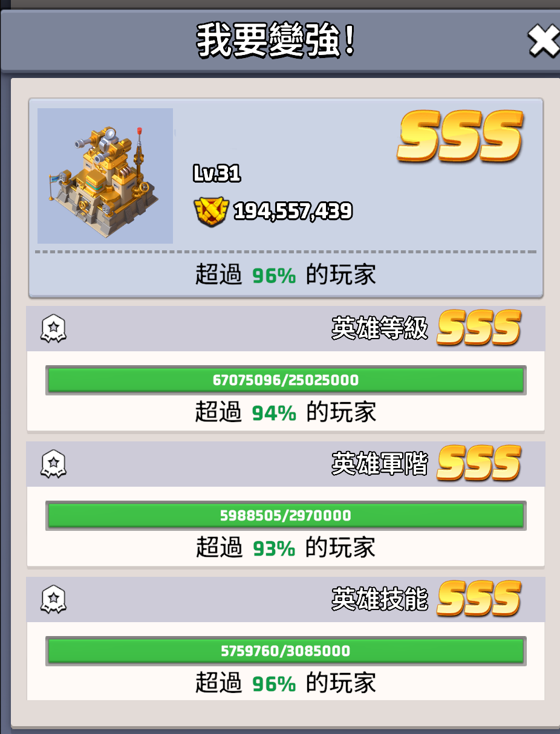Click the 我要變強! title bar
This screenshot has width=560, height=734.
pos(280,41)
